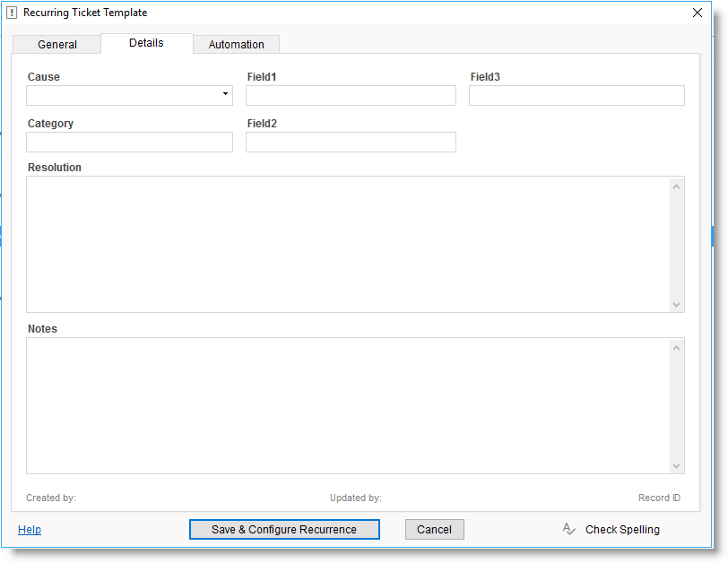728x563 pixels.
Task: Click the Field3 input box
Action: (x=576, y=96)
